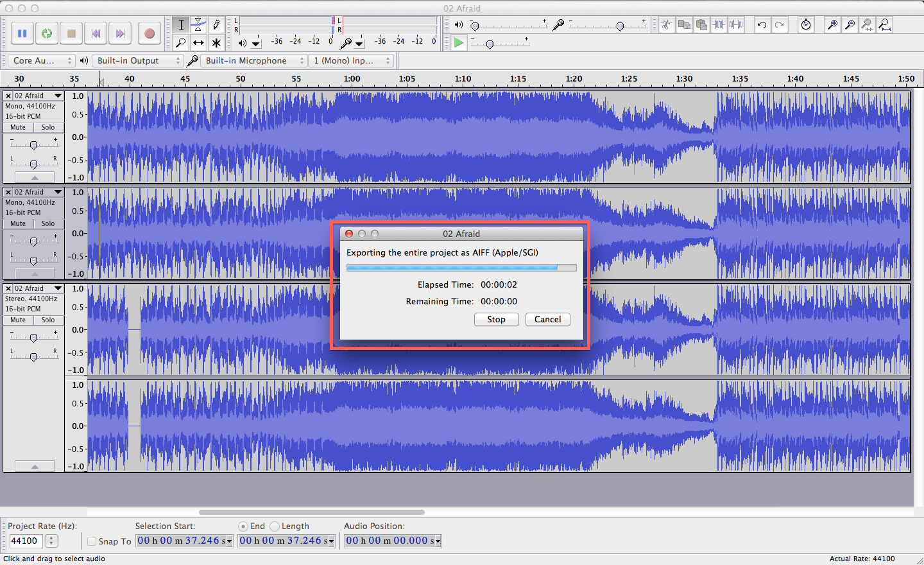This screenshot has width=924, height=565.
Task: Open the Built-in Output device dropdown
Action: [138, 60]
